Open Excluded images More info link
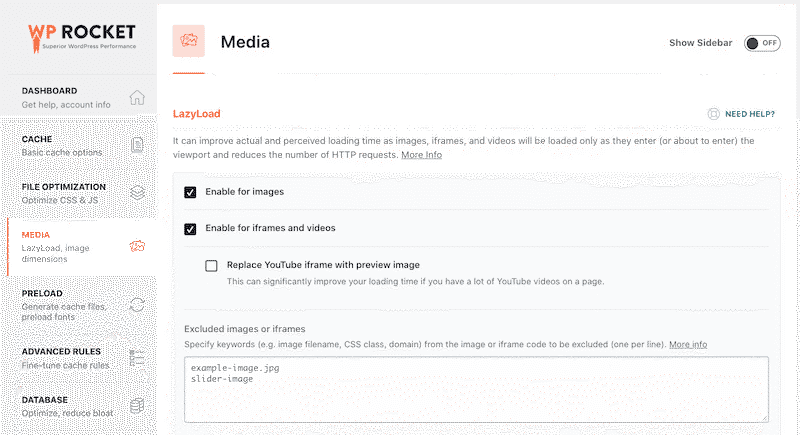800x435 pixels. click(688, 344)
